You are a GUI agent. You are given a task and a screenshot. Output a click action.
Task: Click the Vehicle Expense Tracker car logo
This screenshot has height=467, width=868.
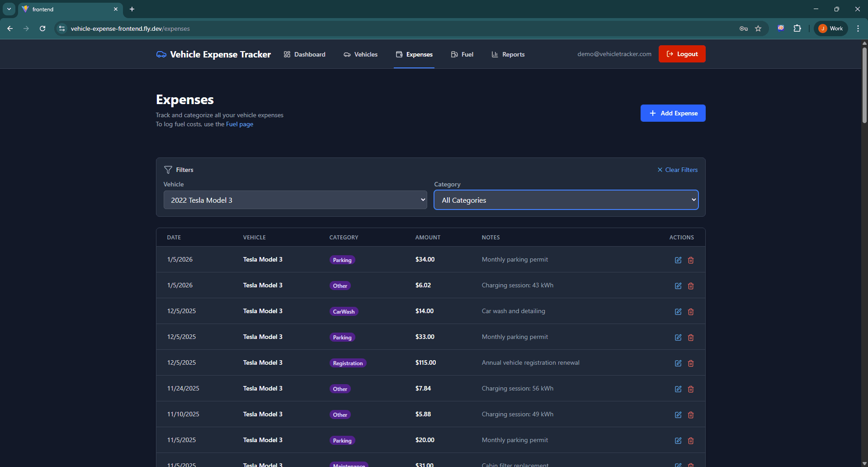[161, 54]
